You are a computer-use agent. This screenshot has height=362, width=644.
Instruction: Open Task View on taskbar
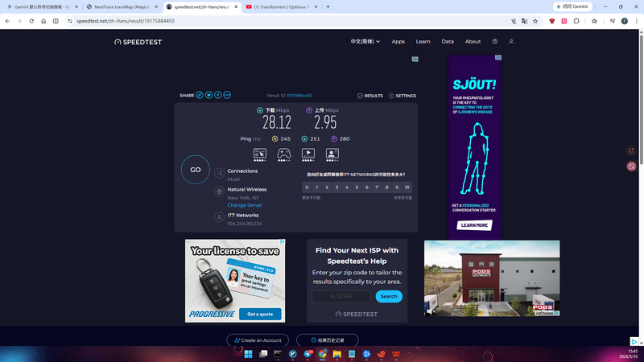(x=263, y=354)
